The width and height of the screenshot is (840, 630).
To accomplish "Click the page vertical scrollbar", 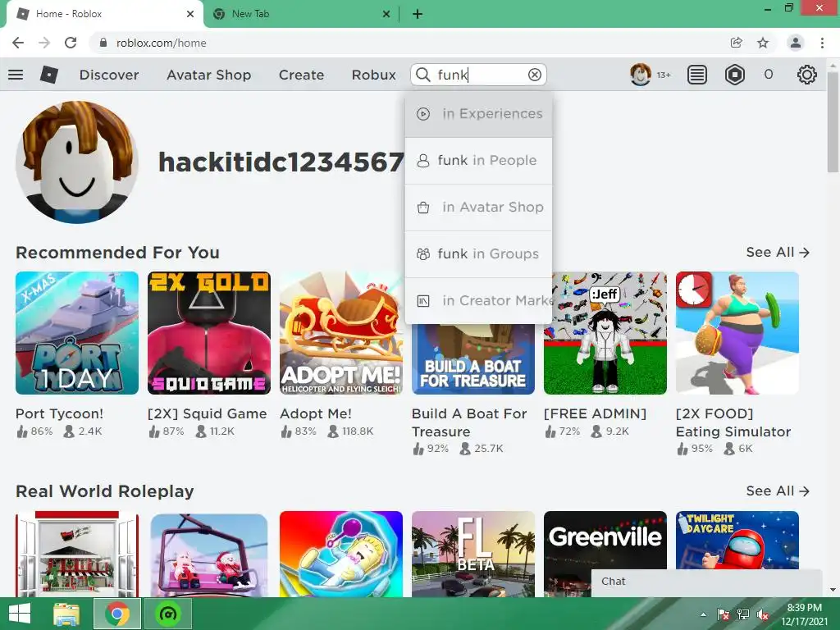I will pyautogui.click(x=833, y=122).
